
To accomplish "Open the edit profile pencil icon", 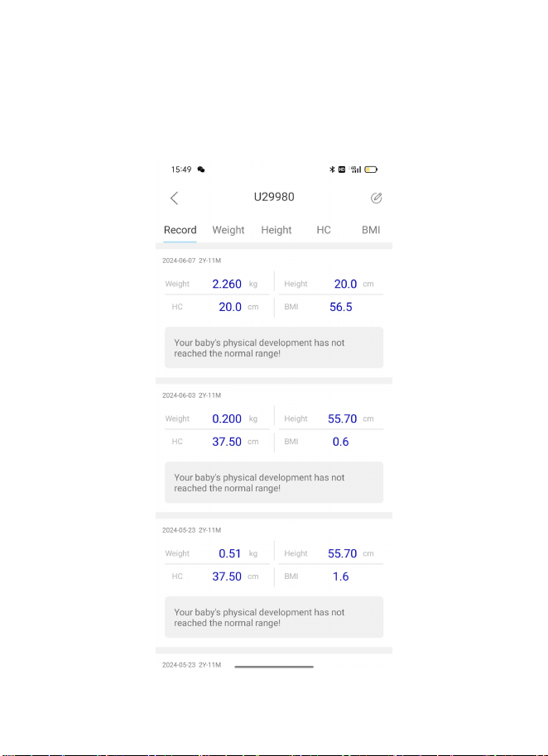I will (377, 198).
